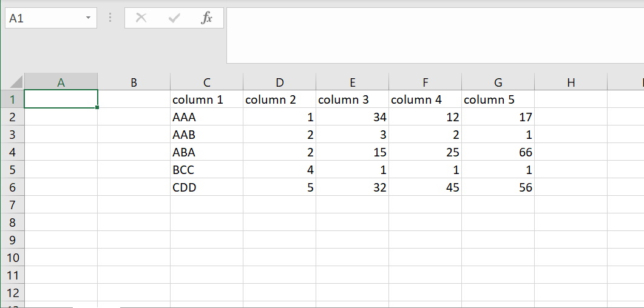This screenshot has height=308, width=644.
Task: Select the cell with text CDD
Action: tap(206, 187)
